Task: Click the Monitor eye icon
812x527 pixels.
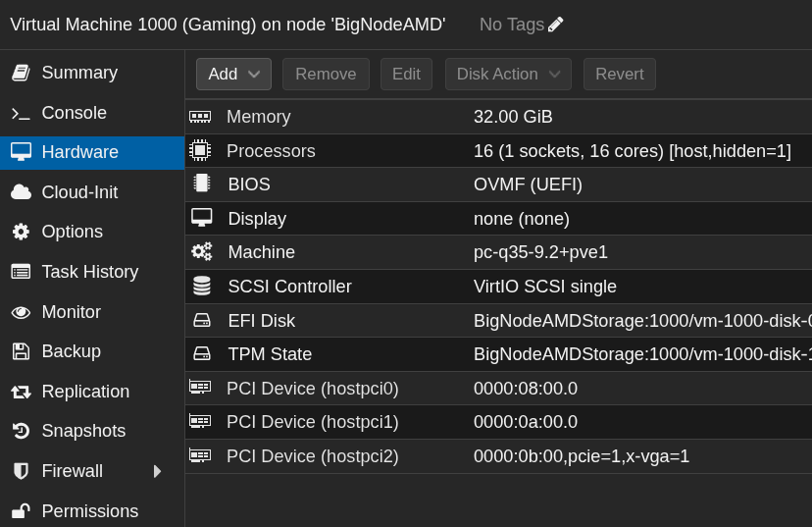Action: click(x=21, y=312)
